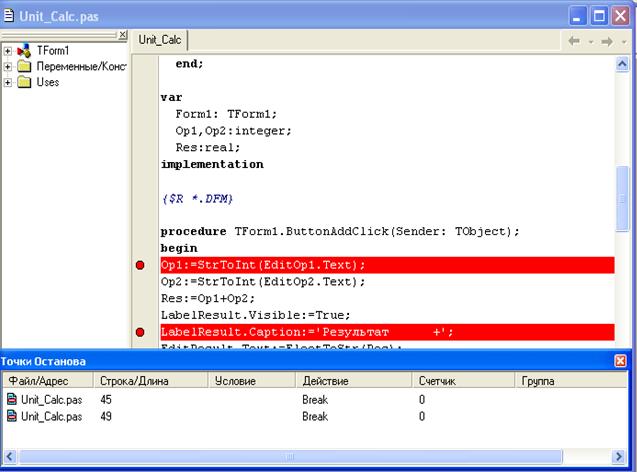Click the end; line at top

tap(189, 64)
